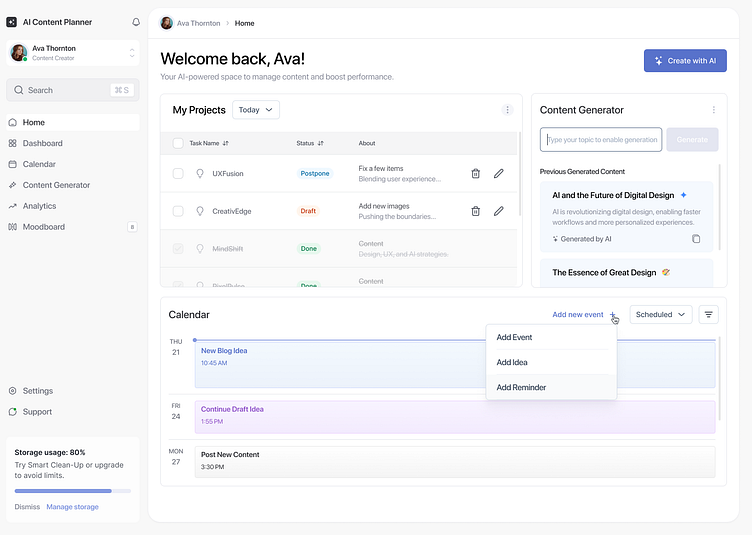Open the notifications bell icon
This screenshot has width=752, height=535.
pyautogui.click(x=136, y=22)
